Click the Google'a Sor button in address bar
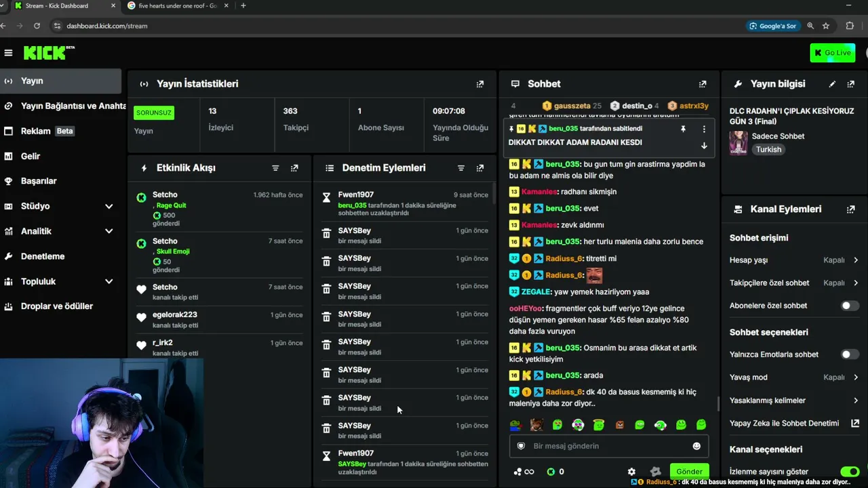The width and height of the screenshot is (868, 488). pyautogui.click(x=772, y=26)
